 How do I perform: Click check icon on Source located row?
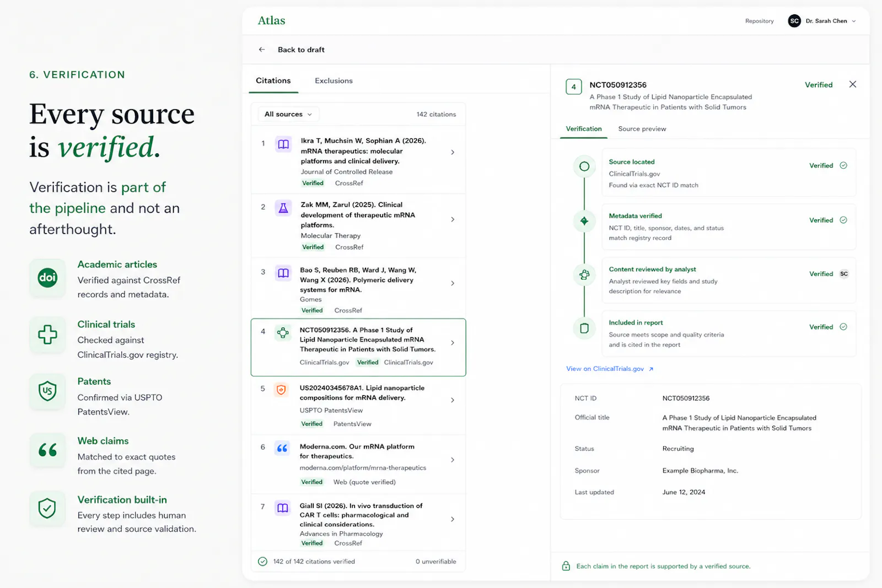pos(843,165)
